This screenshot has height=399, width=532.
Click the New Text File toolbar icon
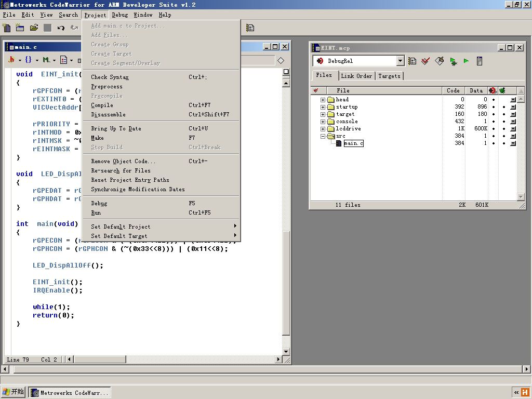coord(6,28)
